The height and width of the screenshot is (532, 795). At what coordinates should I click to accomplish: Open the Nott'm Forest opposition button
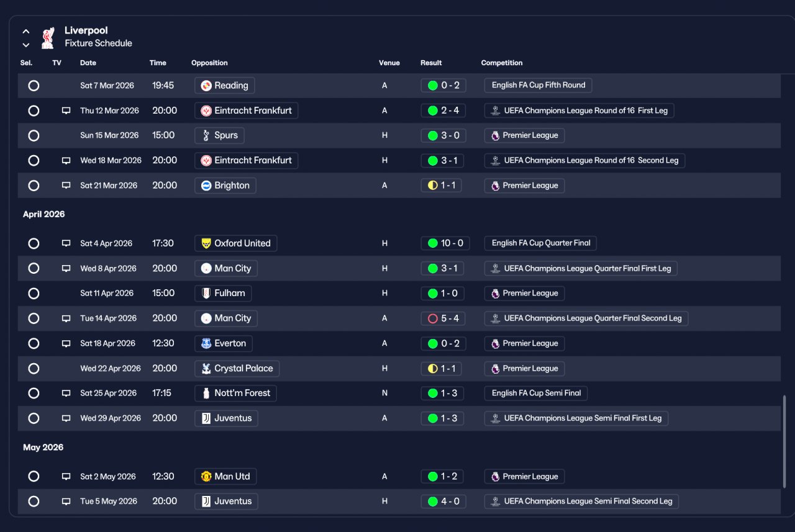(x=235, y=393)
